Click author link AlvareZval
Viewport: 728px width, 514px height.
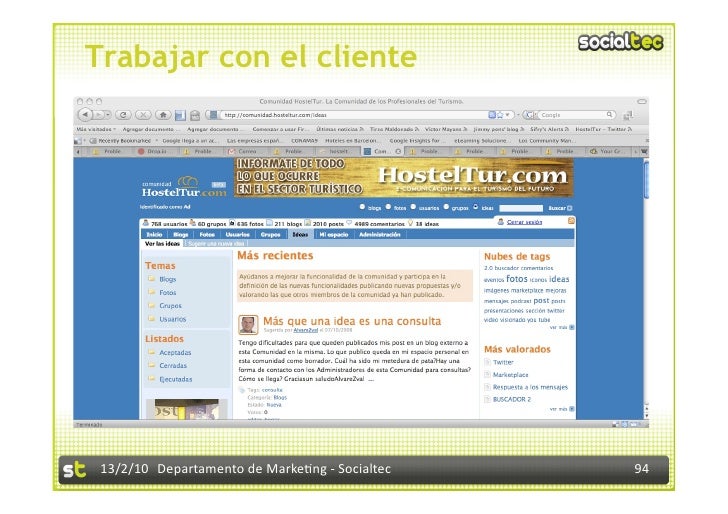tap(306, 330)
